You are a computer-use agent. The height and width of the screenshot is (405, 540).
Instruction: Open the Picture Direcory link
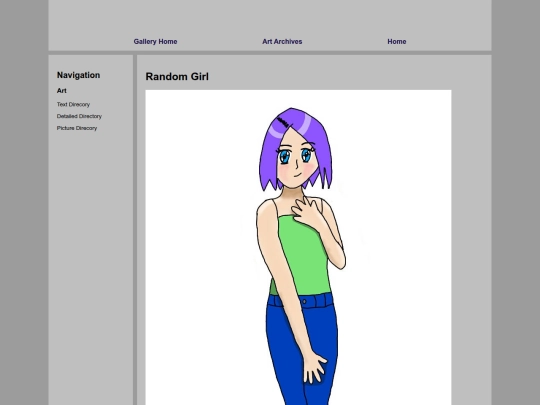pyautogui.click(x=77, y=128)
